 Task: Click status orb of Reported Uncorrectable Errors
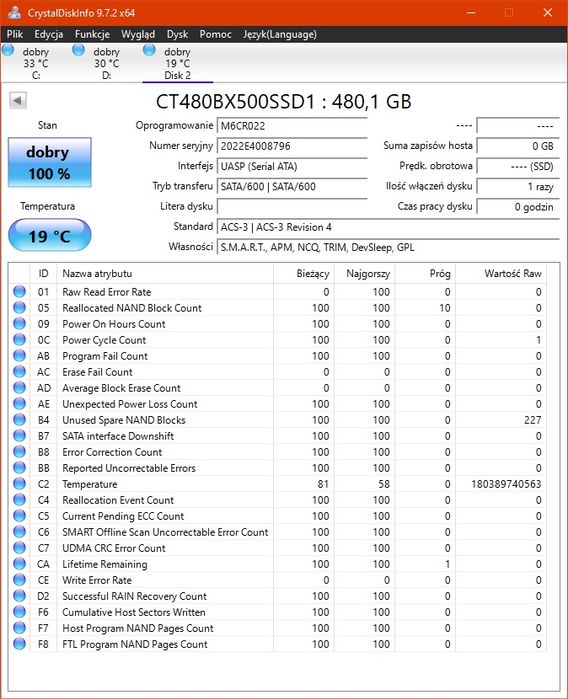tap(19, 468)
